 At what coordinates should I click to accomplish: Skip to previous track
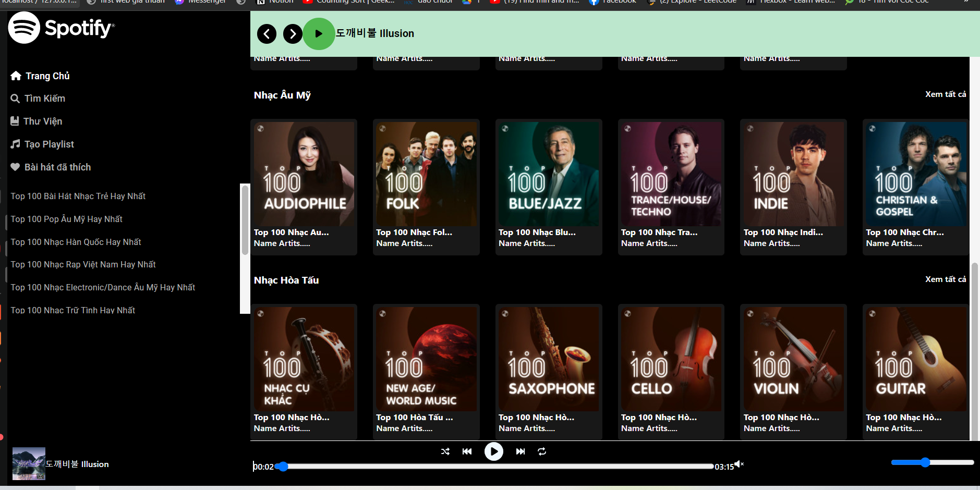[x=467, y=451]
